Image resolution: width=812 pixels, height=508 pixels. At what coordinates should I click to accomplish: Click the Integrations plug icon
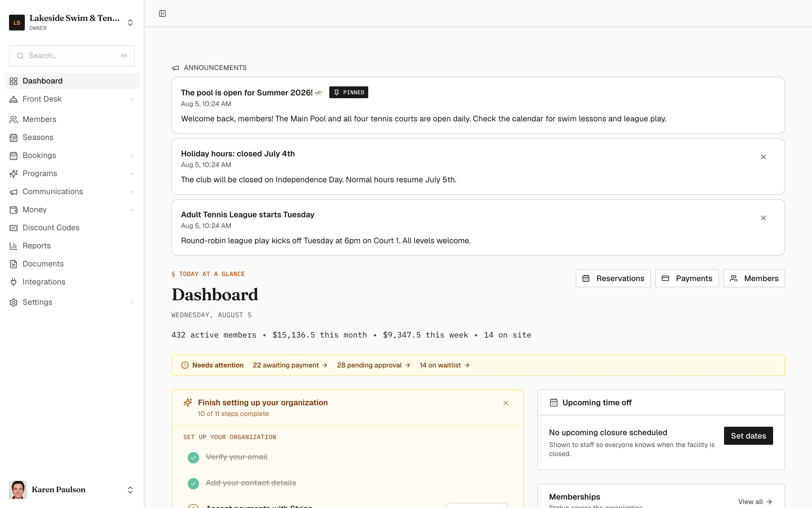click(14, 282)
